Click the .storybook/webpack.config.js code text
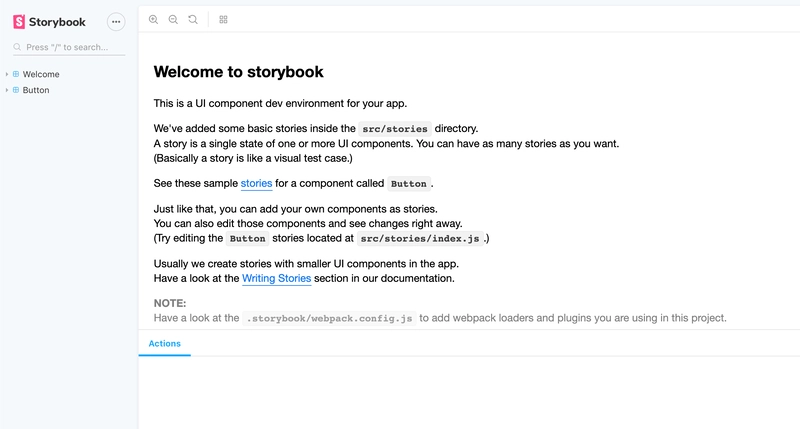 (x=329, y=318)
